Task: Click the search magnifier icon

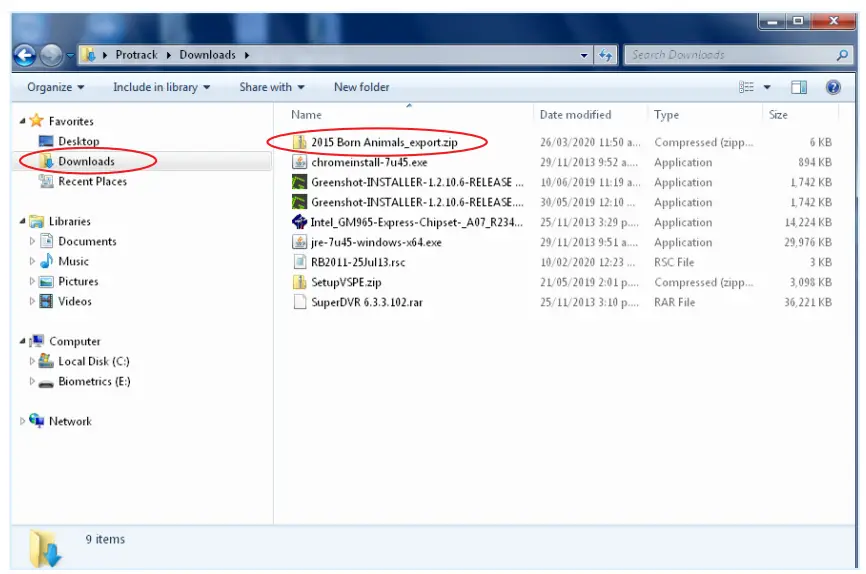Action: coord(842,55)
